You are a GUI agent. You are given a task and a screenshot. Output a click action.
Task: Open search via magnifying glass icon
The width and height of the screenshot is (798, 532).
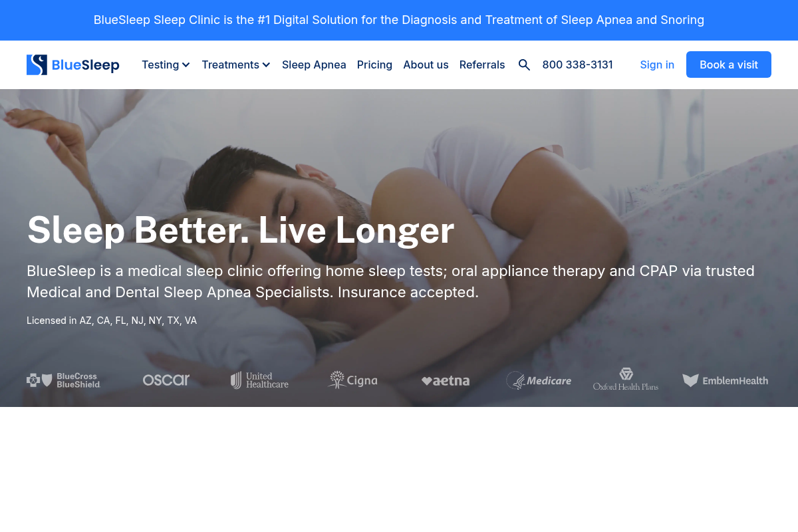[524, 65]
